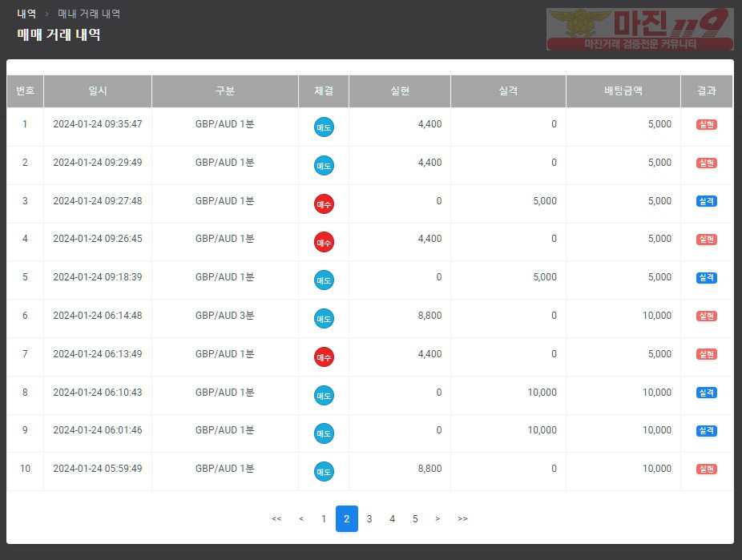Select date 2024-01-24 09:29:49
This screenshot has width=742, height=560.
click(98, 163)
